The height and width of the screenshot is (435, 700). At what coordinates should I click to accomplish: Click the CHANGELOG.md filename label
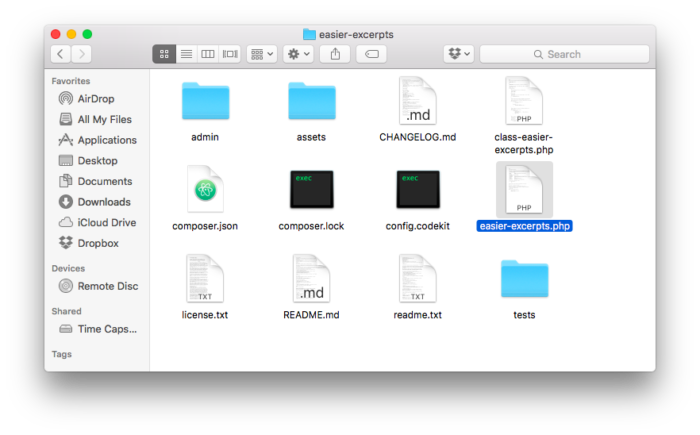(x=418, y=137)
